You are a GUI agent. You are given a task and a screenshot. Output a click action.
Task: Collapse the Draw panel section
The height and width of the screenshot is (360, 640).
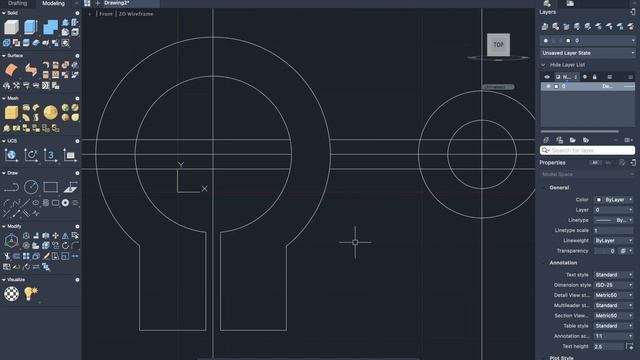tap(4, 173)
